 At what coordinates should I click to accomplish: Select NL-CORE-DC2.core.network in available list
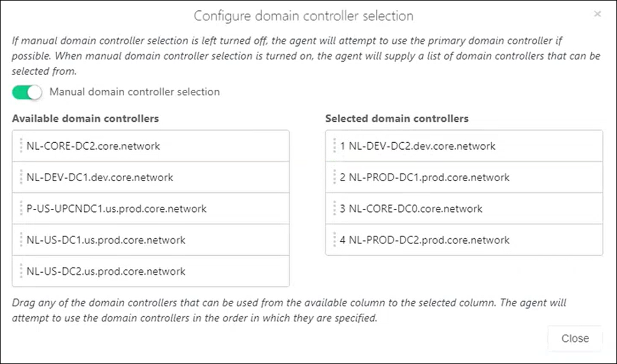[151, 146]
